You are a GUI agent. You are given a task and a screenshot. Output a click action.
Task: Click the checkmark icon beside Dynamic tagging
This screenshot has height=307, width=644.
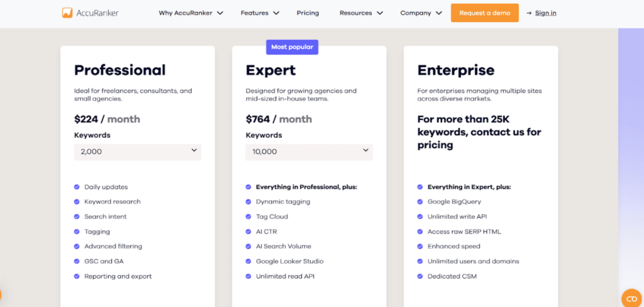click(248, 202)
